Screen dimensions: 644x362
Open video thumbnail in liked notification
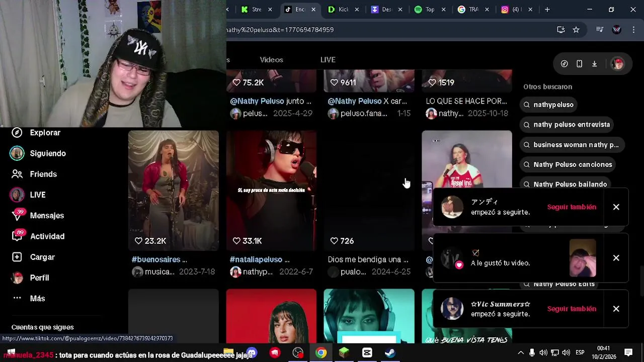pyautogui.click(x=583, y=258)
